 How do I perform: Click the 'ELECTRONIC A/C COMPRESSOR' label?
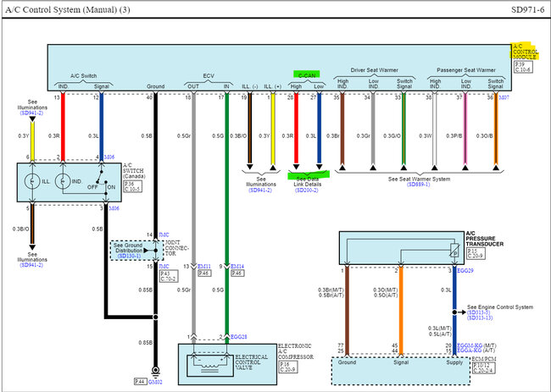click(296, 351)
